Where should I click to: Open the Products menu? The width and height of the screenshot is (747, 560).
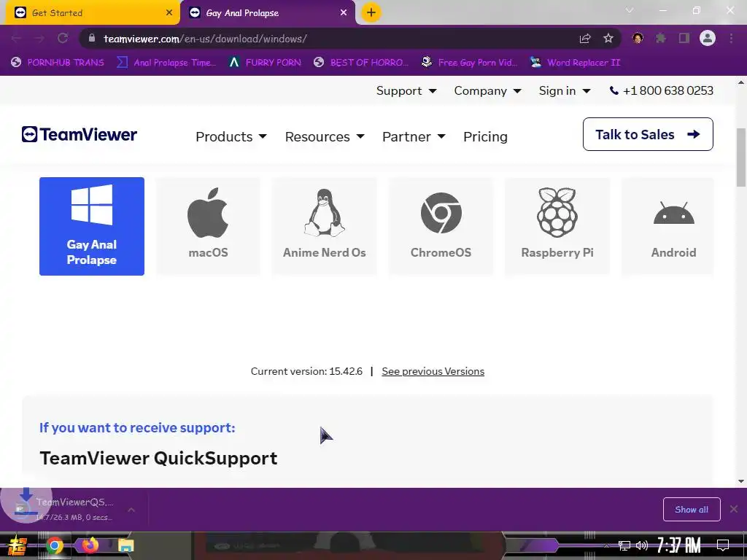(231, 136)
